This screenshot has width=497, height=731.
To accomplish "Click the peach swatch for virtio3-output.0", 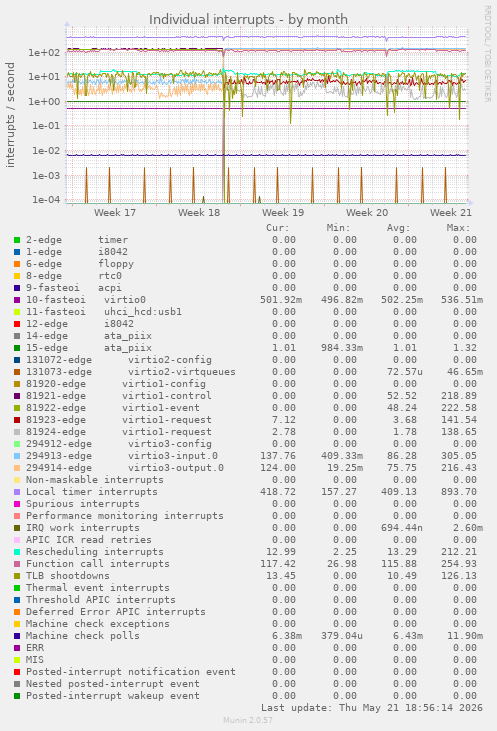I will click(17, 468).
